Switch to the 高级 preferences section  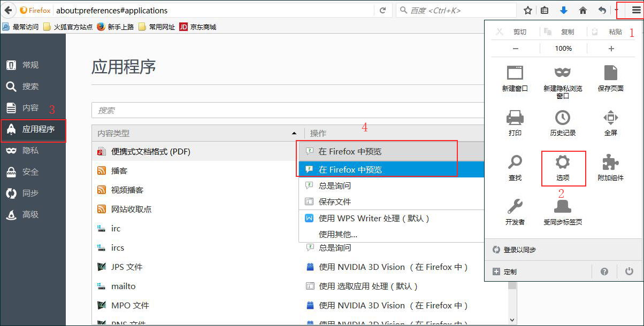(x=33, y=215)
